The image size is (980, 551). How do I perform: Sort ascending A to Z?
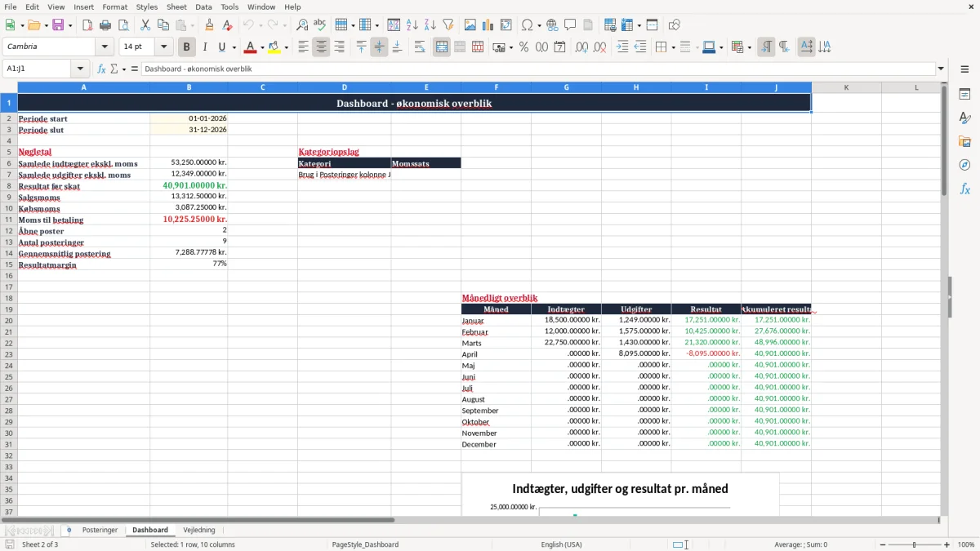412,25
